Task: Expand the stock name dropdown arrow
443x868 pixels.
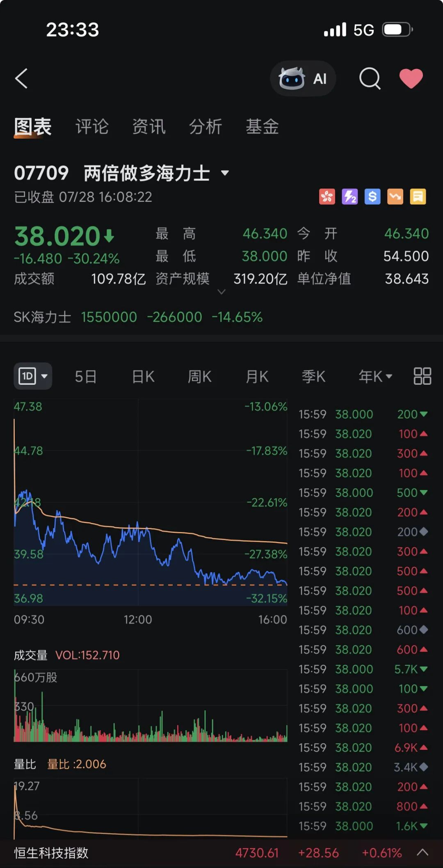Action: click(x=225, y=173)
